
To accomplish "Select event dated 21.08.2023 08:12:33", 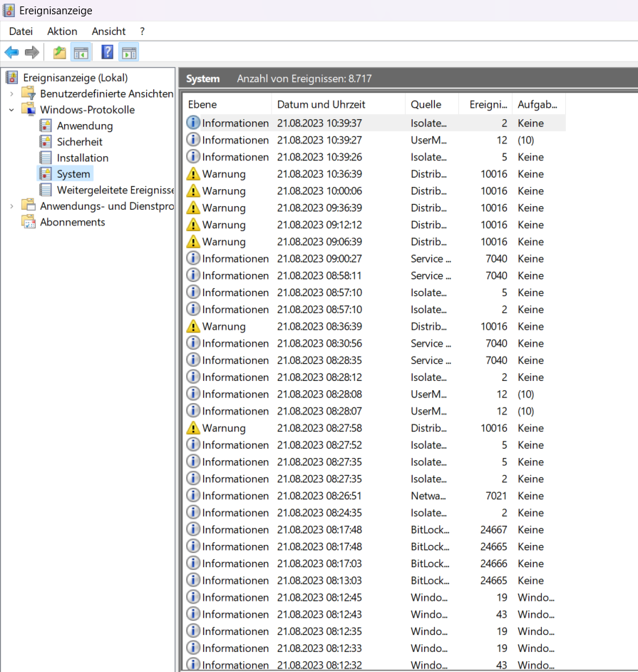I will [x=375, y=648].
